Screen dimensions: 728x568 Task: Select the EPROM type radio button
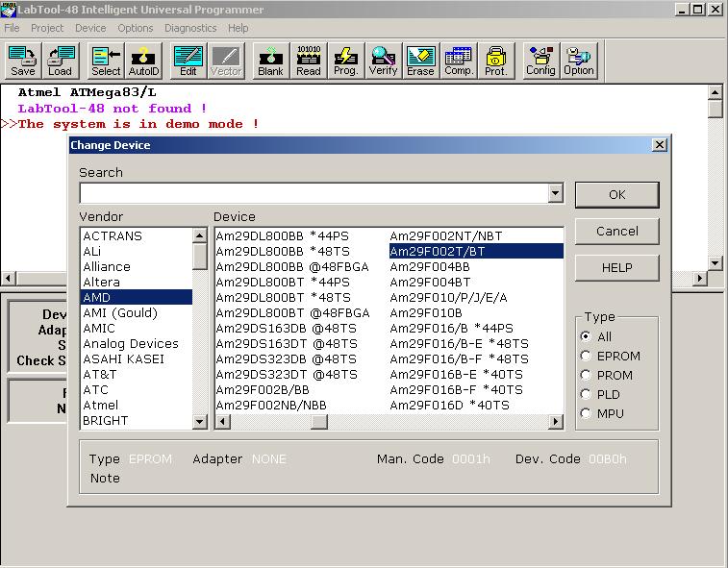[586, 356]
